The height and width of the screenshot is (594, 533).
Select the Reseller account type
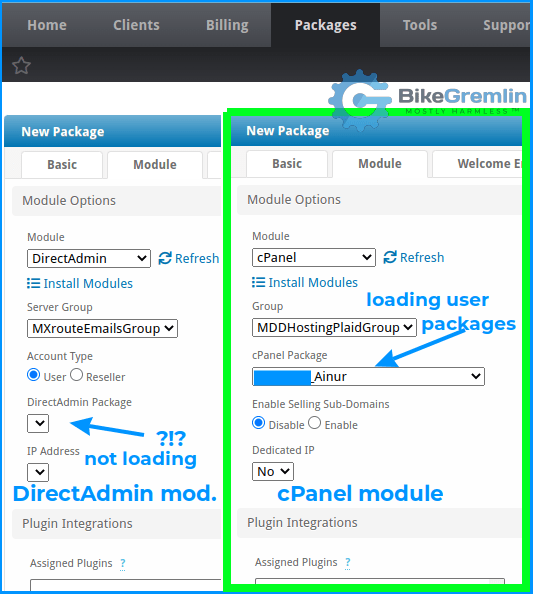click(x=76, y=375)
